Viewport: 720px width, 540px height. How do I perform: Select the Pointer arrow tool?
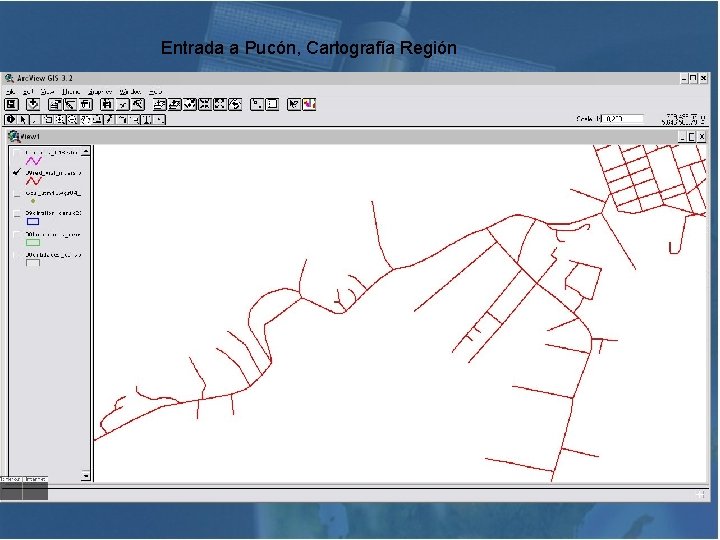click(22, 120)
